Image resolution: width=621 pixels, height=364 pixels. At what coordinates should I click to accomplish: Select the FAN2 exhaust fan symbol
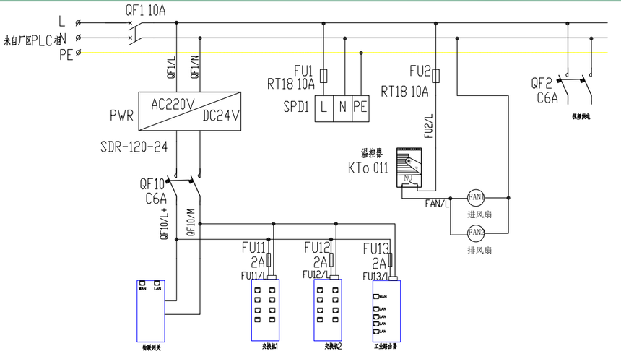476,233
